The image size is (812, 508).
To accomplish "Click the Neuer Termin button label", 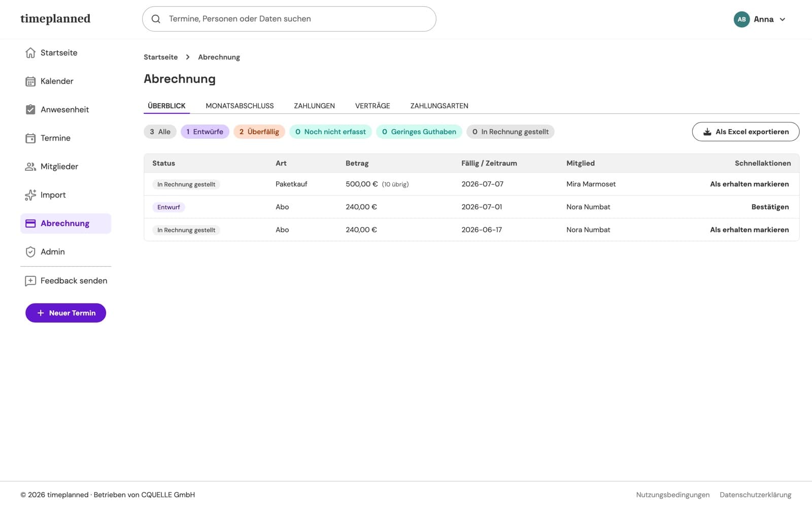I will point(72,313).
